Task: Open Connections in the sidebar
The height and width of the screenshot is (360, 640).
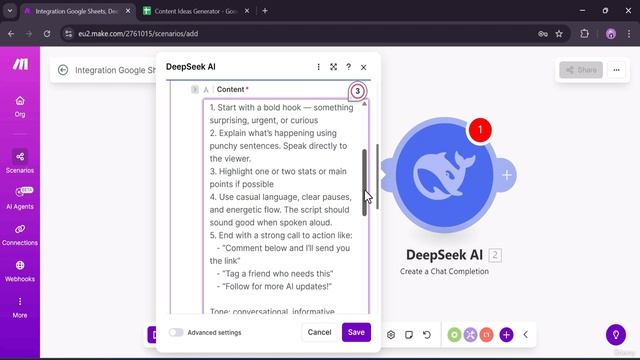Action: (20, 235)
